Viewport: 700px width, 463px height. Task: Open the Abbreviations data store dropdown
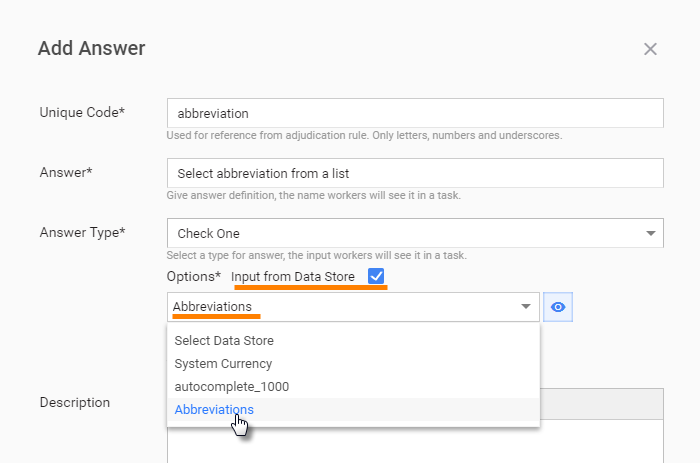coord(353,307)
